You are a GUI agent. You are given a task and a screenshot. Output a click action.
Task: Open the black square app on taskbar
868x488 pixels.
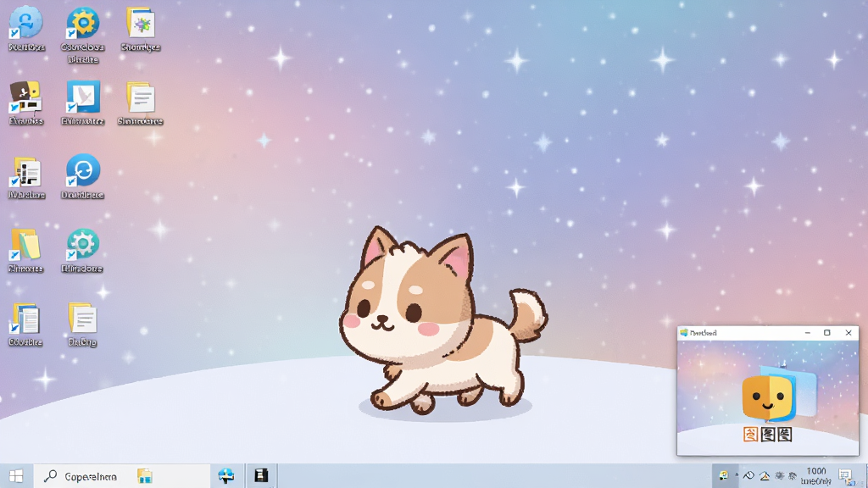[x=261, y=476]
